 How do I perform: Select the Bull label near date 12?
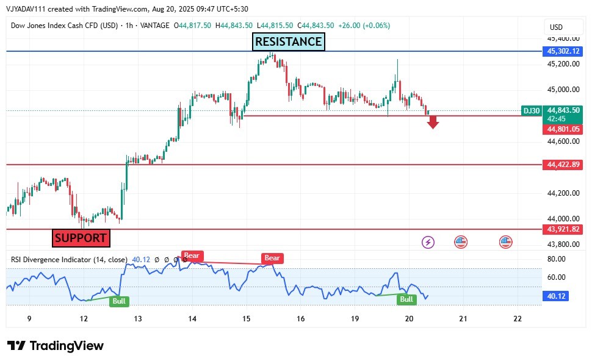[x=119, y=301]
